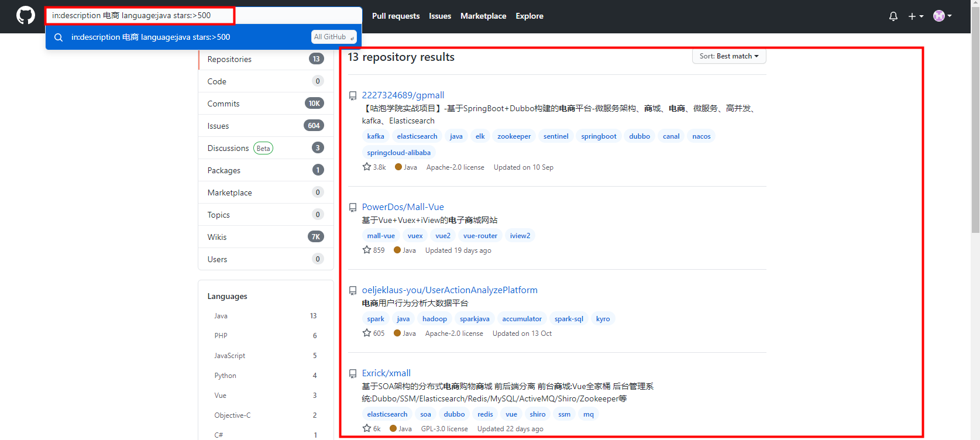Viewport: 980px width, 440px height.
Task: Click the repository icon beside UserActionAnalyzePlatform
Action: coord(353,291)
